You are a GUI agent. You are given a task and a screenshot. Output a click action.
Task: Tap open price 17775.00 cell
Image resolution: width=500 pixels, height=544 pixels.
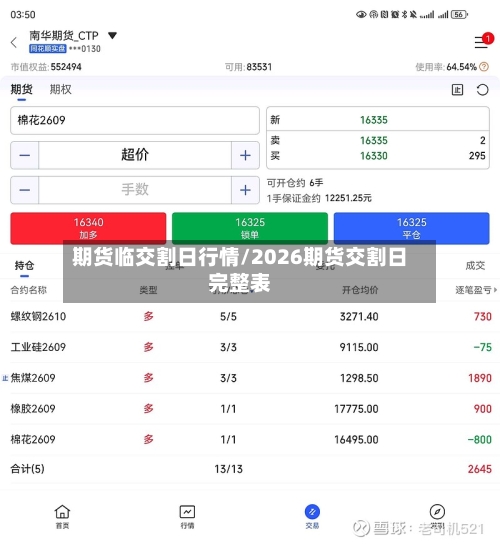356,409
